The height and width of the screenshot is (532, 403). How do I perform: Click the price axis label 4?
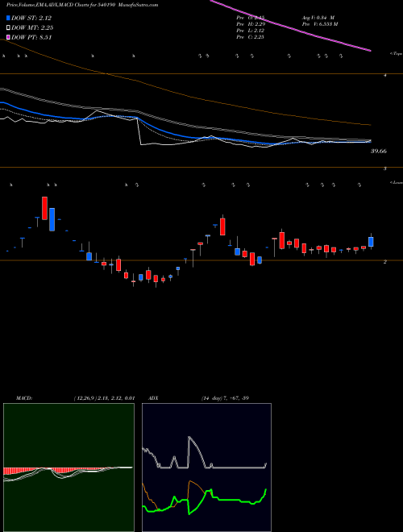pos(385,75)
